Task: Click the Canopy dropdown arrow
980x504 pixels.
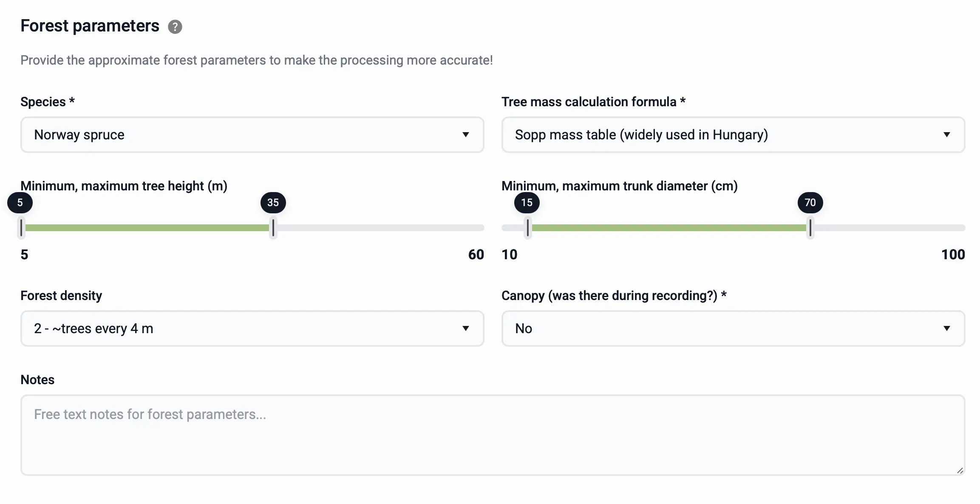Action: 946,328
